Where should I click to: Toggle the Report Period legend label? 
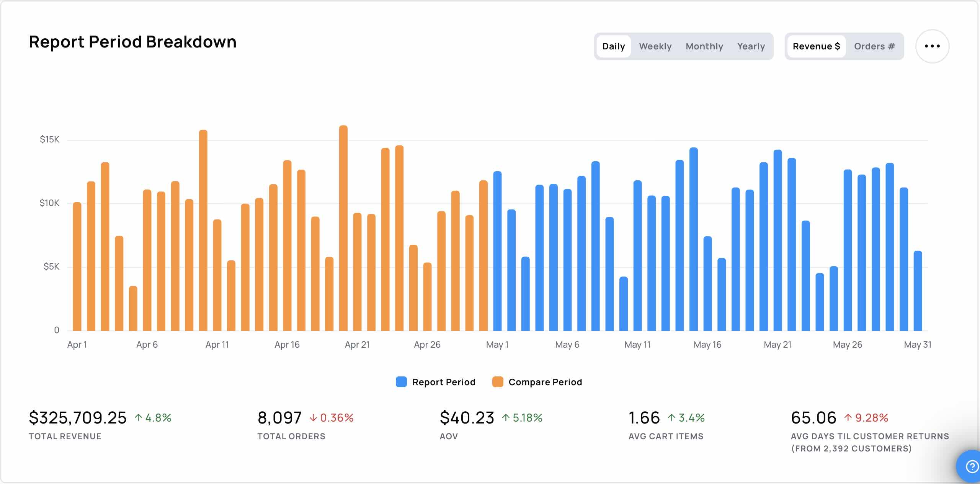(444, 382)
